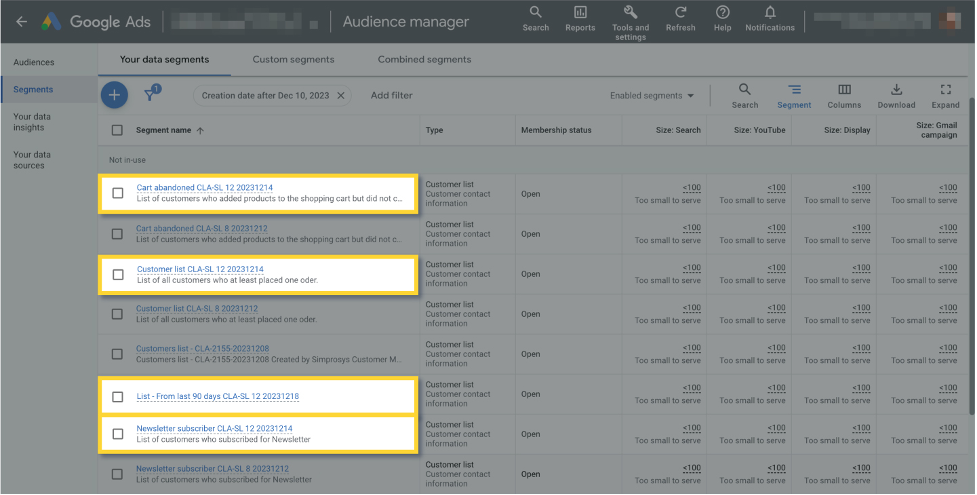Viewport: 977px width, 495px height.
Task: Open Tools and settings wrench
Action: 631,23
